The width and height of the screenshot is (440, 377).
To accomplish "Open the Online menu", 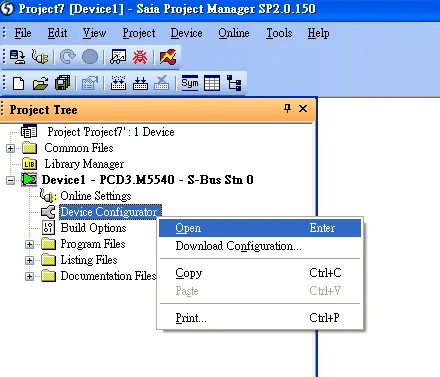I will click(x=234, y=33).
